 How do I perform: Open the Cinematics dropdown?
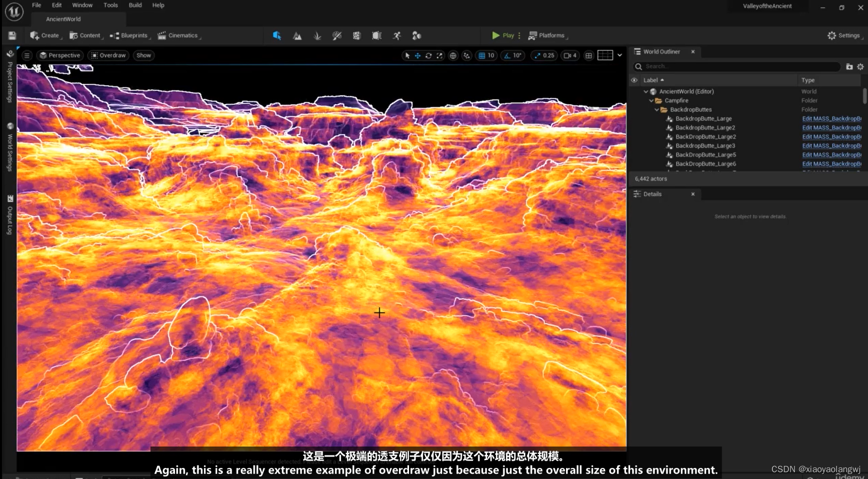[179, 36]
